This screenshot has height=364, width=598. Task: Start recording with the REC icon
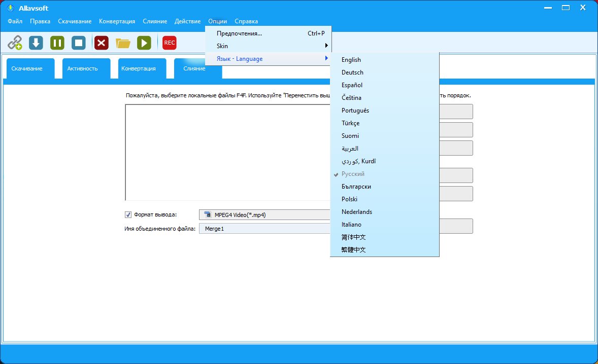point(170,43)
